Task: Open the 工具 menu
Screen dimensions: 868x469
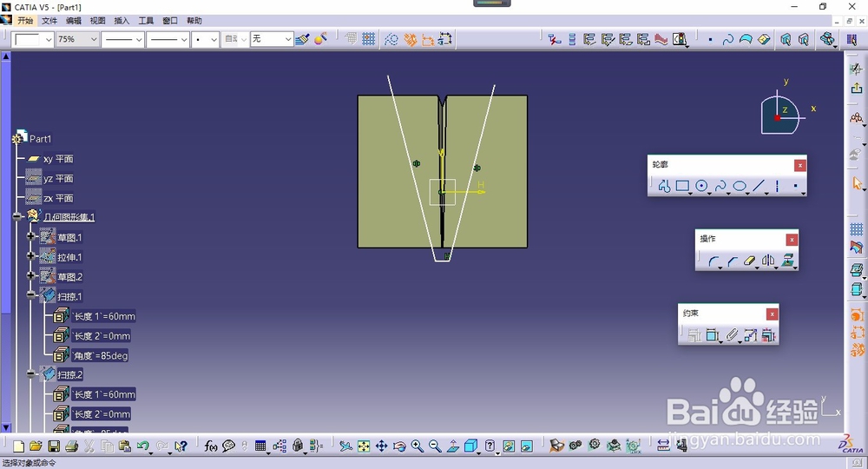Action: pos(146,21)
